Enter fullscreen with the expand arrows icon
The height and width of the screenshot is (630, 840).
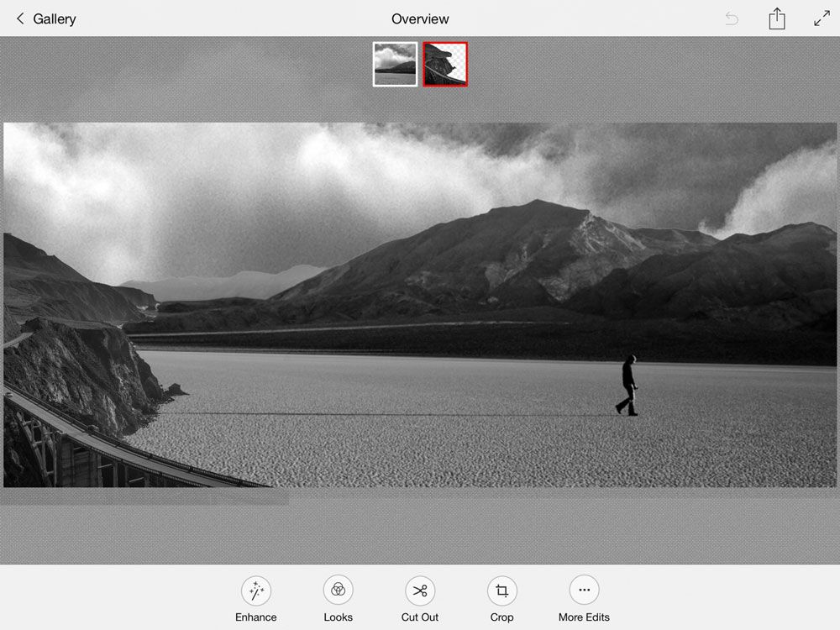tap(822, 18)
